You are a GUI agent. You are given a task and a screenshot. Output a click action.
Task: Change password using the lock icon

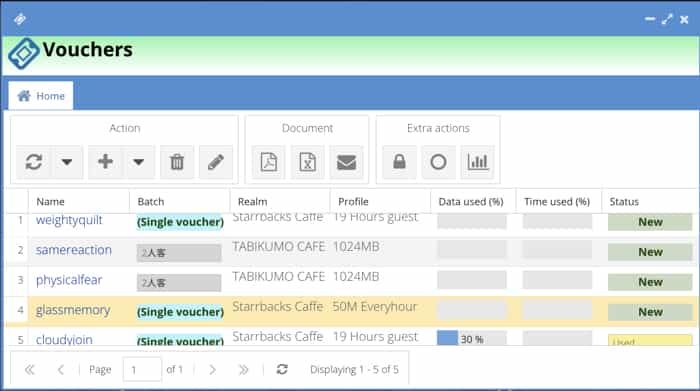[400, 162]
